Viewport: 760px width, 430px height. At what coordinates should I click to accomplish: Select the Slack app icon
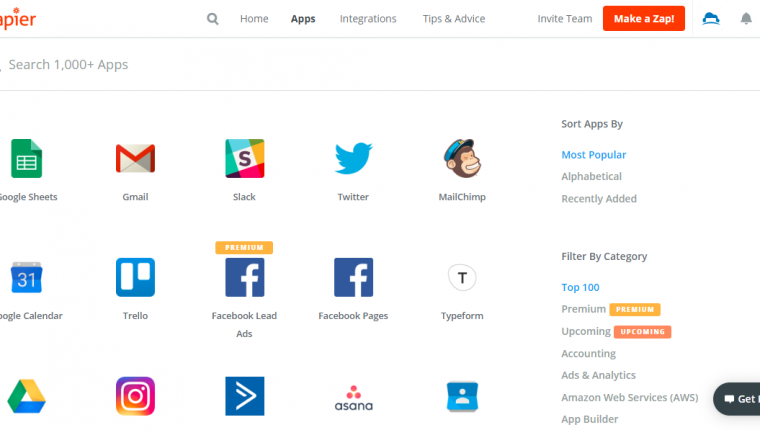244,158
